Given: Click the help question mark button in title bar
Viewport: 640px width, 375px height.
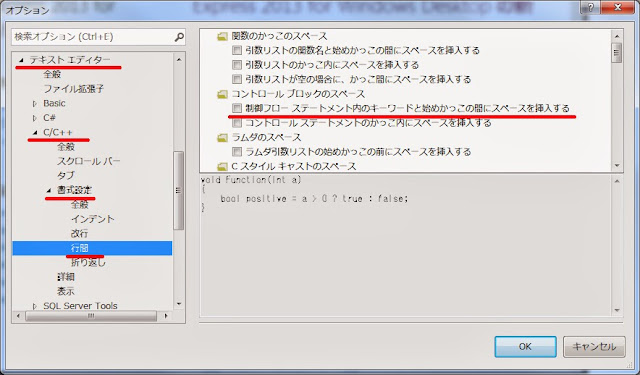Looking at the screenshot, I should tap(591, 7).
